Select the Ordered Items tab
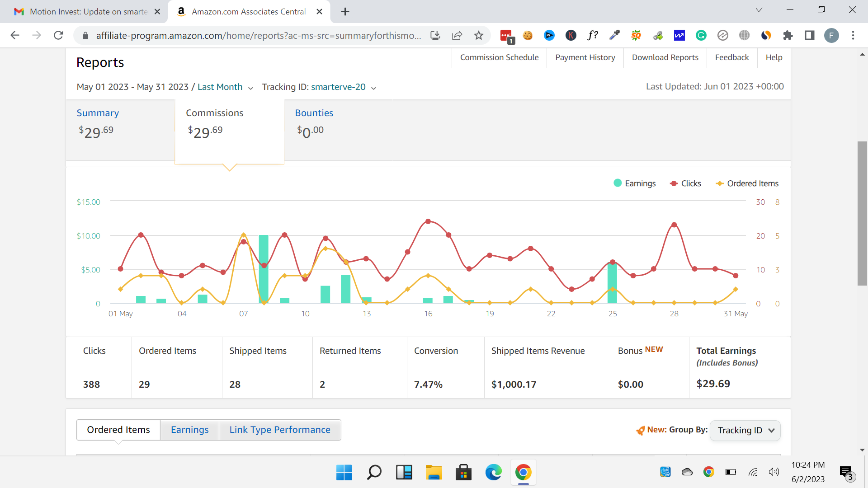The image size is (868, 488). [118, 430]
